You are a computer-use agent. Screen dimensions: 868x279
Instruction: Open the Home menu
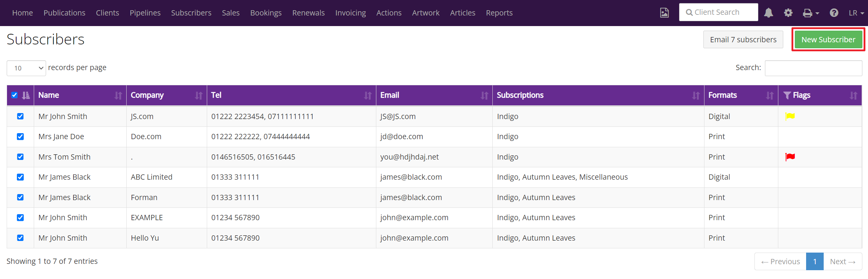tap(23, 13)
